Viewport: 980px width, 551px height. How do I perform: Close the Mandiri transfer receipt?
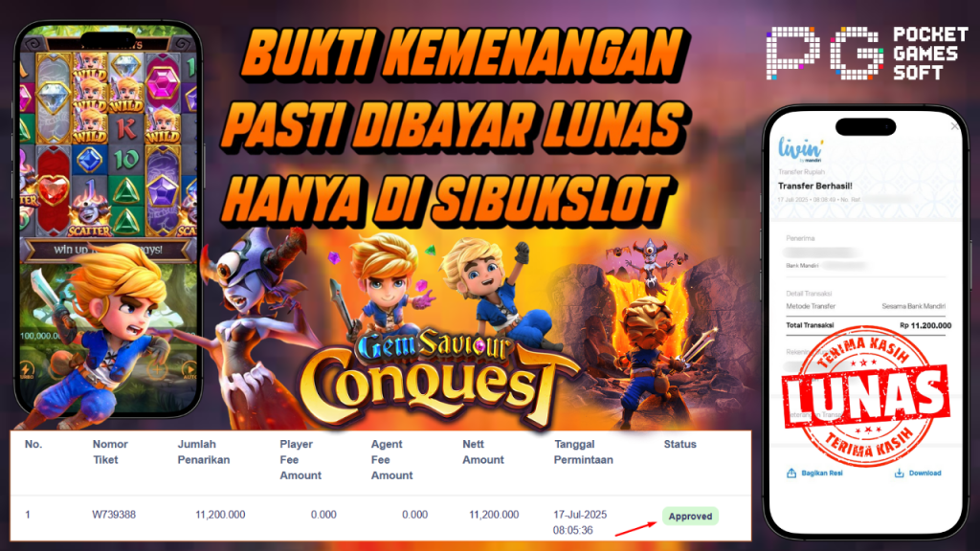click(x=954, y=127)
